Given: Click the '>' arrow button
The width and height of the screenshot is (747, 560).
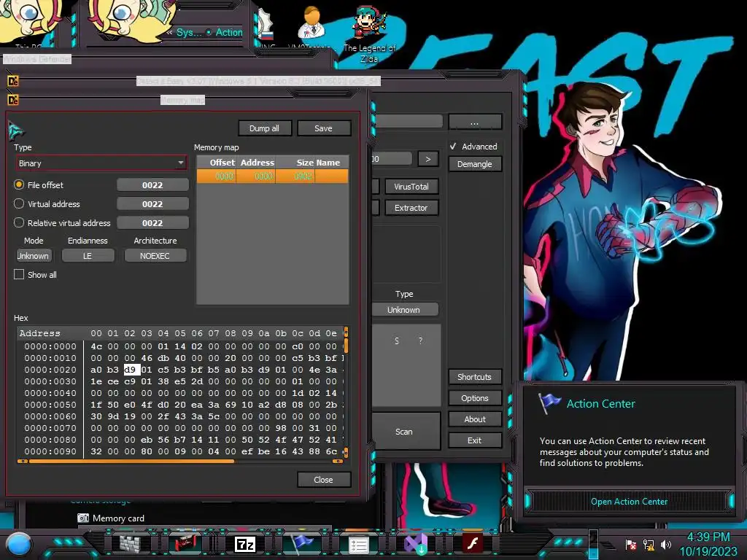Looking at the screenshot, I should [427, 158].
